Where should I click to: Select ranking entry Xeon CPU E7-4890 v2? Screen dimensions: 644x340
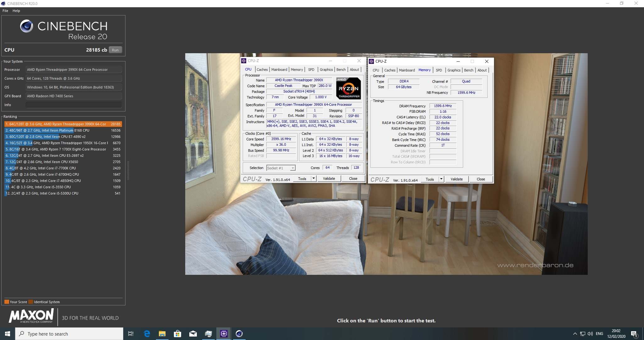pos(63,137)
